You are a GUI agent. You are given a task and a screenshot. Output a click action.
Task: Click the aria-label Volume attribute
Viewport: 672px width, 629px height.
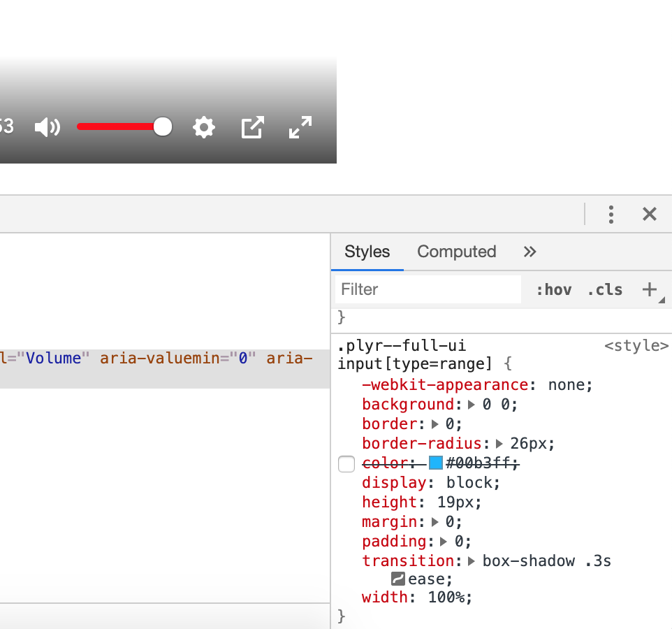(x=54, y=358)
